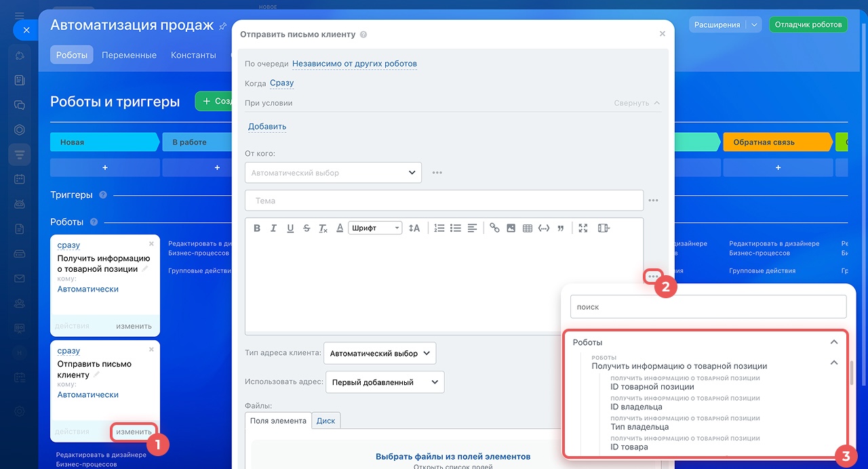This screenshot has height=469, width=868.
Task: Apply strikethrough formatting
Action: click(x=307, y=228)
